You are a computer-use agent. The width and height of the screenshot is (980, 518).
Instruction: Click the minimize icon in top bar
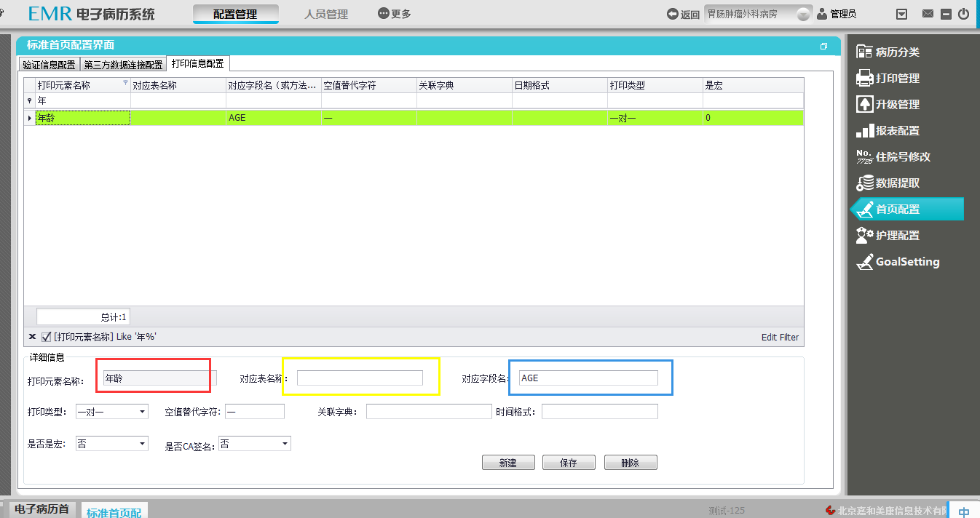(946, 14)
